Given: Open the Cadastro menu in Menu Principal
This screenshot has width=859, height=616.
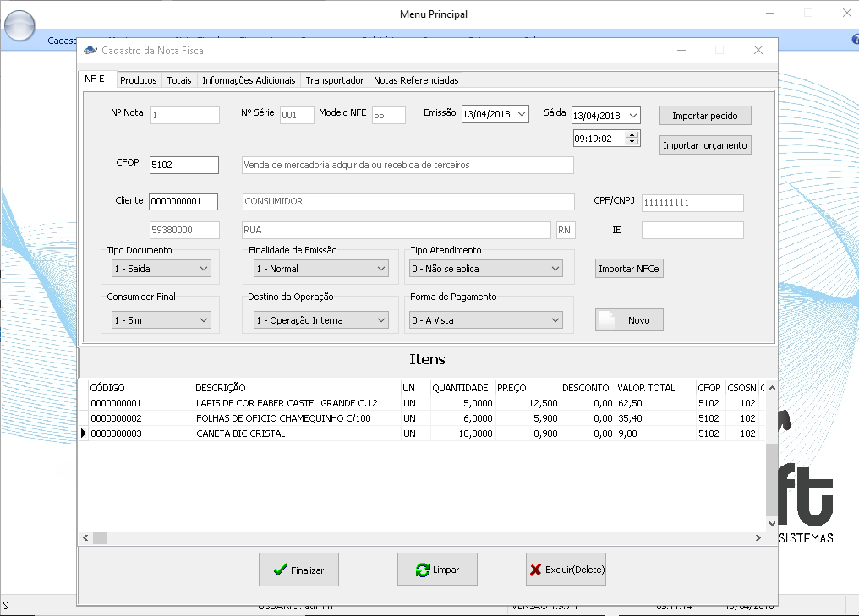Looking at the screenshot, I should pyautogui.click(x=62, y=41).
